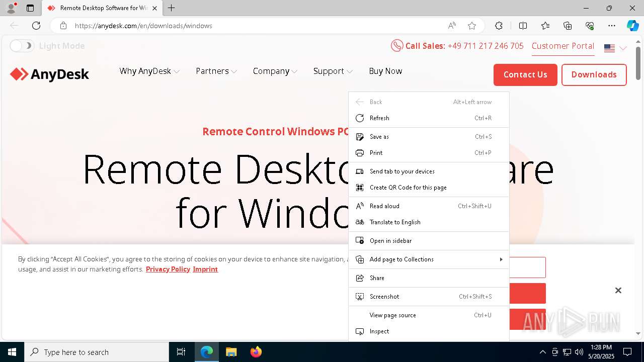Expand the Company menu
The width and height of the screenshot is (644, 362).
point(275,71)
